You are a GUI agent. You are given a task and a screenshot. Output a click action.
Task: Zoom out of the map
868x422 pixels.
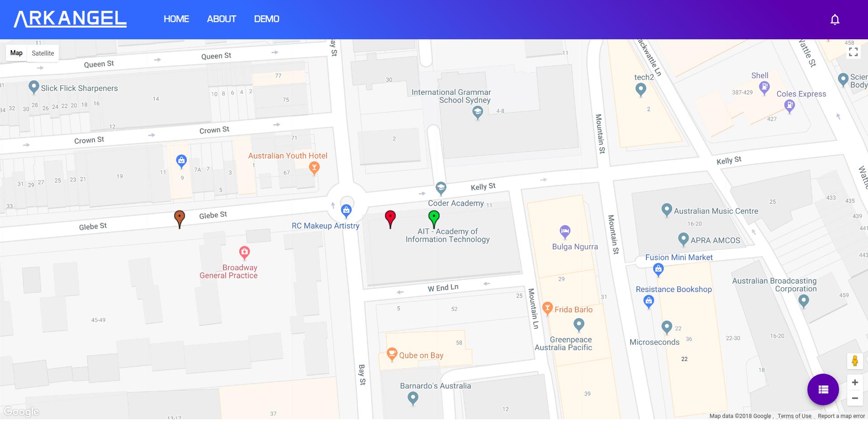(x=854, y=399)
